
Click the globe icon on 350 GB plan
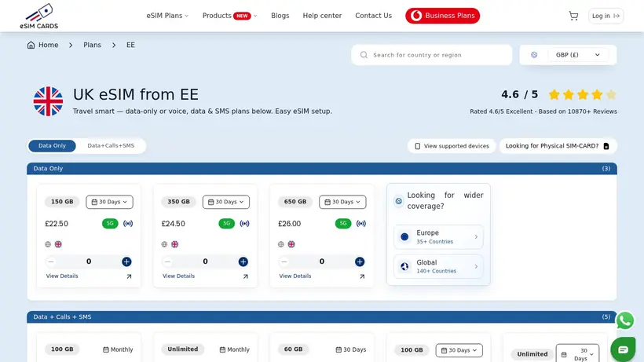(x=165, y=244)
